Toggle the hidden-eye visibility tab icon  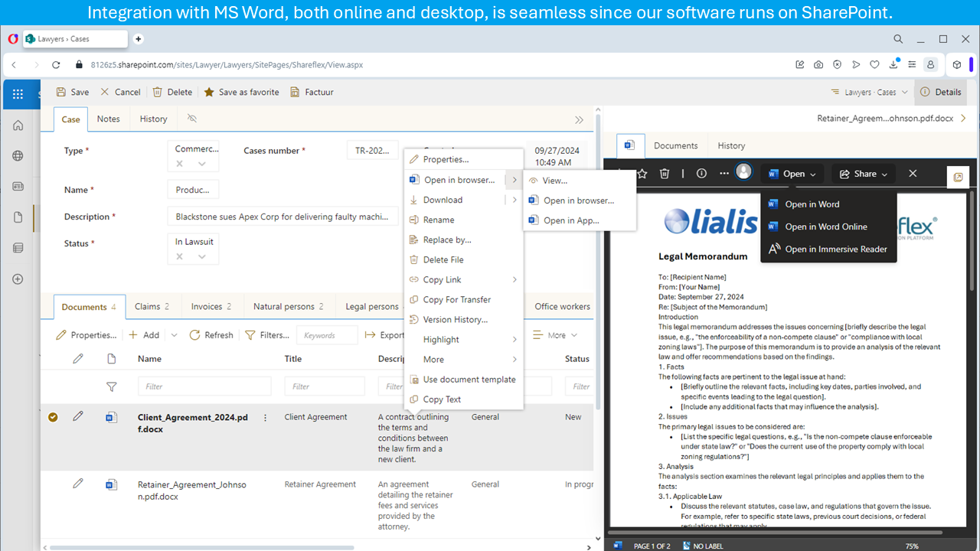coord(192,119)
